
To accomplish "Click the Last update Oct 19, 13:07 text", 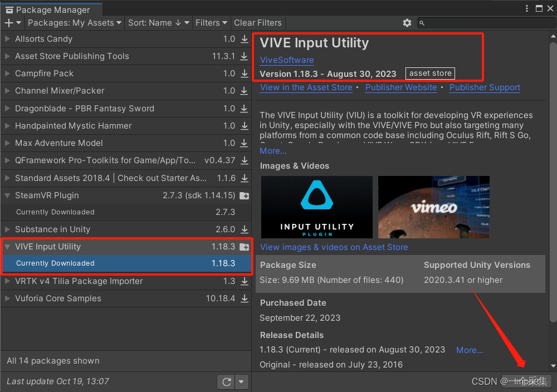I will [58, 382].
